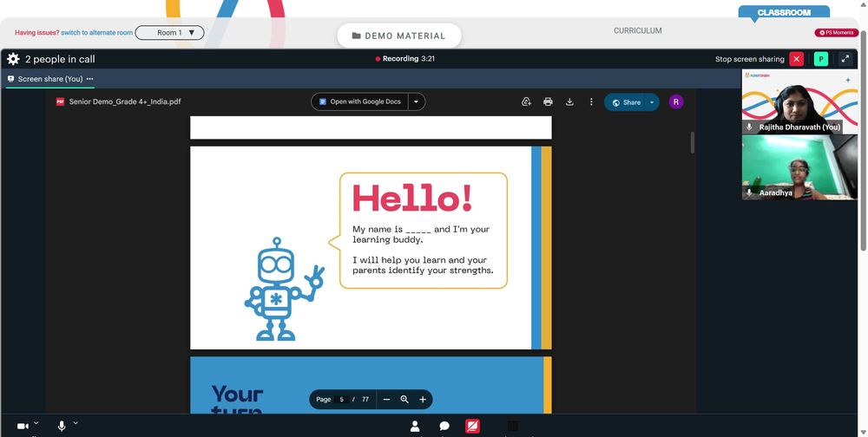The height and width of the screenshot is (437, 868).
Task: Add shortcut to Drive icon
Action: 527,101
